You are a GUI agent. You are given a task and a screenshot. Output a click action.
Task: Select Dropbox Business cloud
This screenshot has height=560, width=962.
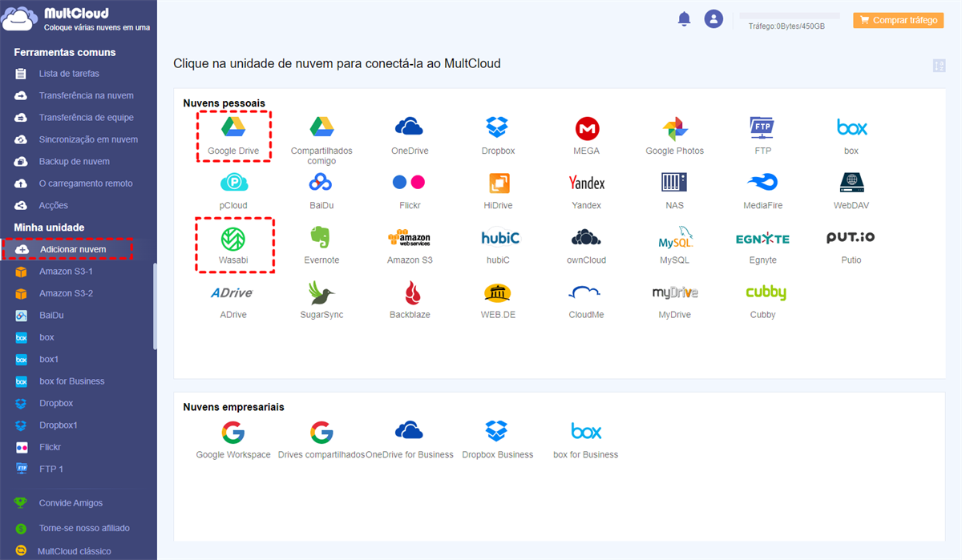point(498,439)
